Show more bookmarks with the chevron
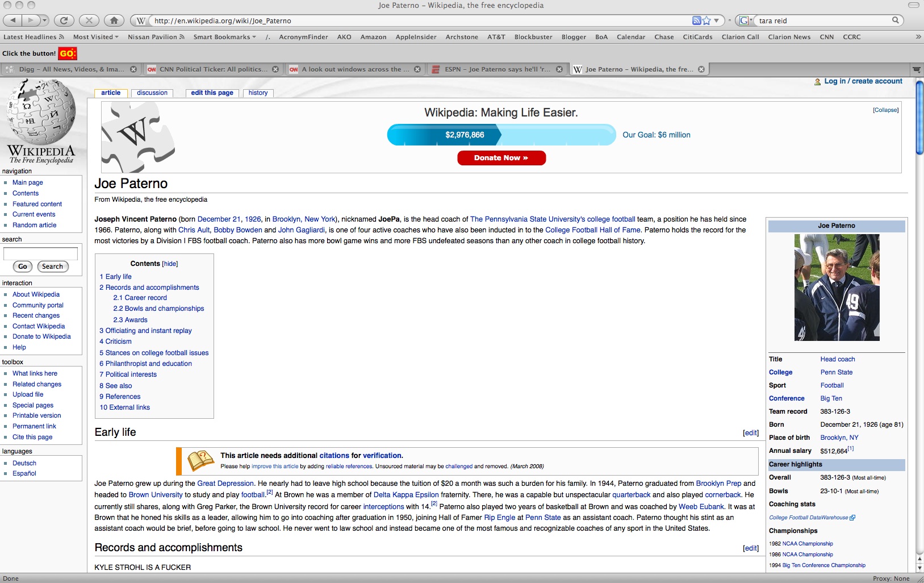 (x=918, y=37)
